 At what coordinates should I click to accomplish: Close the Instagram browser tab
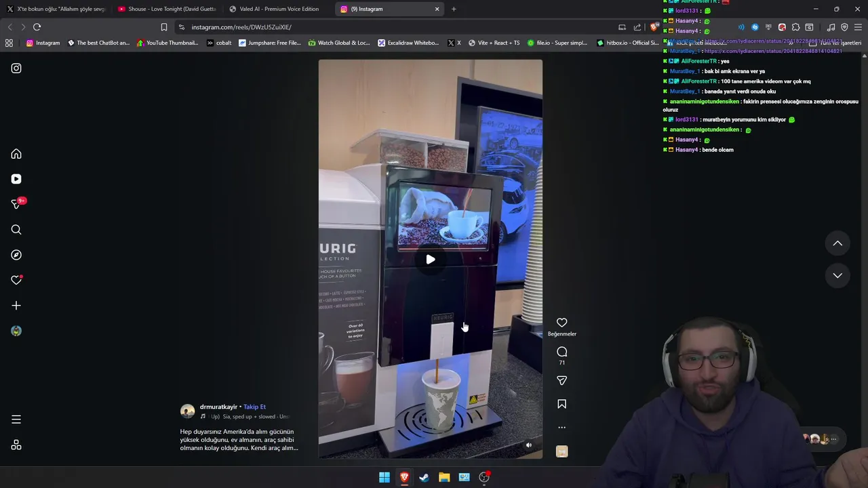[x=437, y=9]
